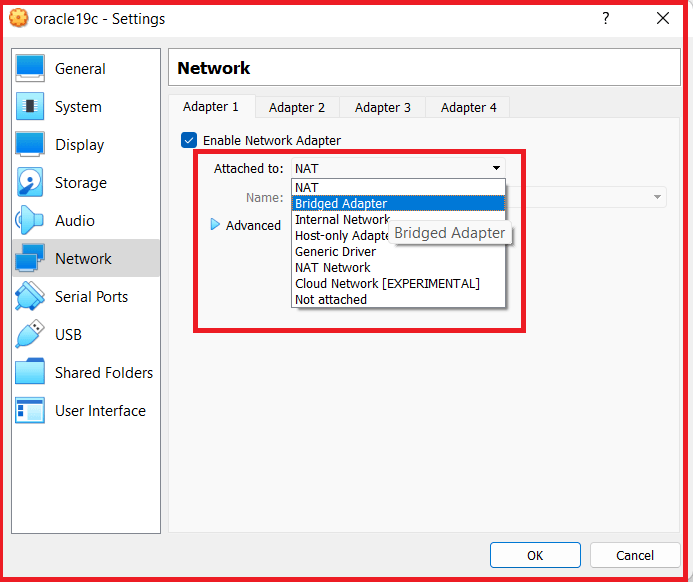
Task: Open the Audio speaker icon
Action: pos(30,220)
